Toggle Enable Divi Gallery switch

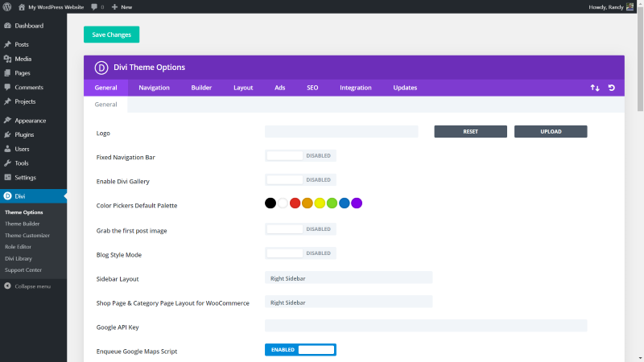pyautogui.click(x=300, y=179)
